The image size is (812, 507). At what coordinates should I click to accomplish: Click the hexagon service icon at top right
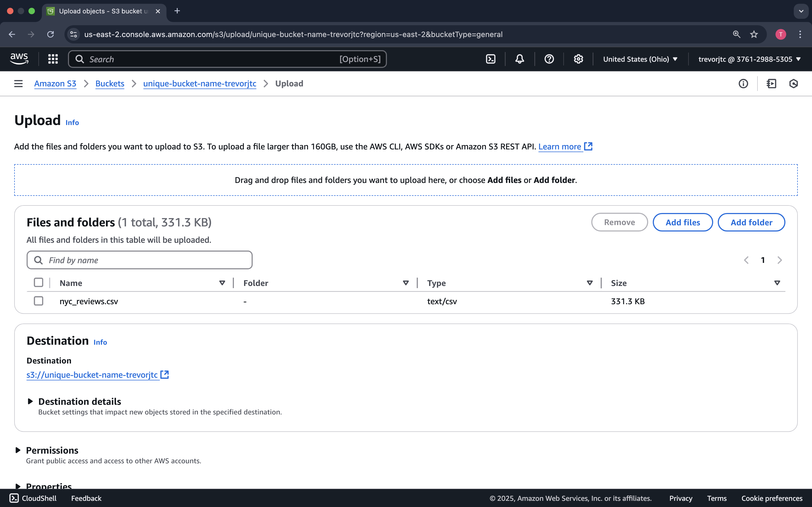[x=793, y=83]
